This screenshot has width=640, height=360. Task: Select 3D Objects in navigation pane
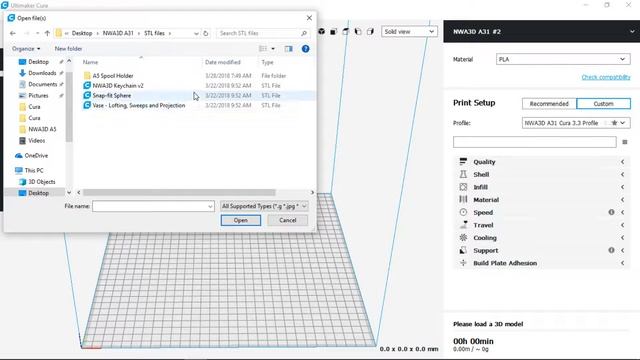(x=41, y=182)
